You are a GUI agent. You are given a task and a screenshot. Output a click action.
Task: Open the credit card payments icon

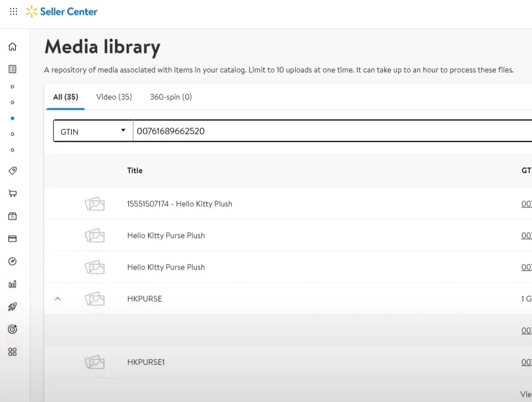(x=12, y=239)
